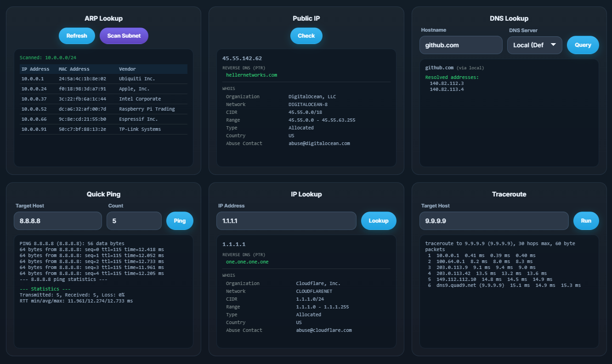The height and width of the screenshot is (364, 612).
Task: Focus the Traceroute Target Host field
Action: point(494,221)
